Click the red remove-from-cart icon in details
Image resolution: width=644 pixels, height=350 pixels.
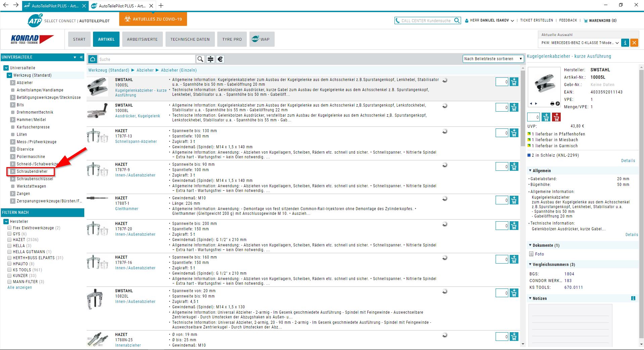pos(556,117)
